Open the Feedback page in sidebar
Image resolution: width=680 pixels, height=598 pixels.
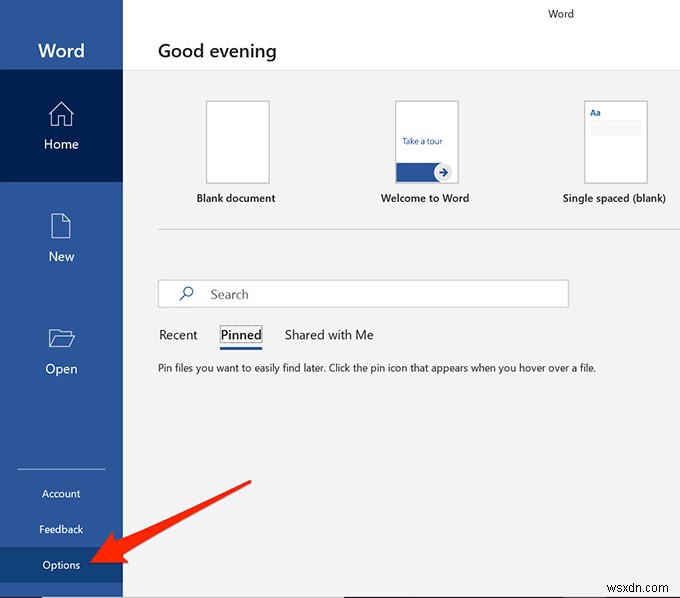(x=61, y=529)
